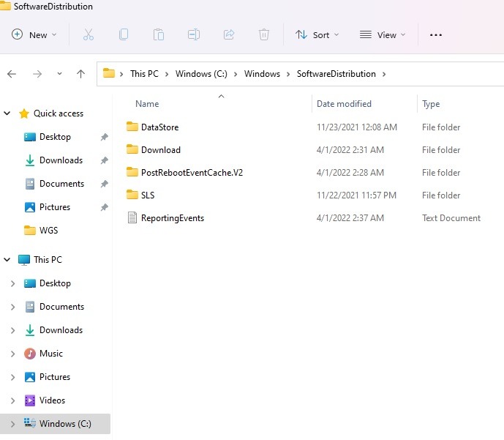Click the Rename icon in toolbar
Screen dimensions: 504x440
tap(194, 34)
